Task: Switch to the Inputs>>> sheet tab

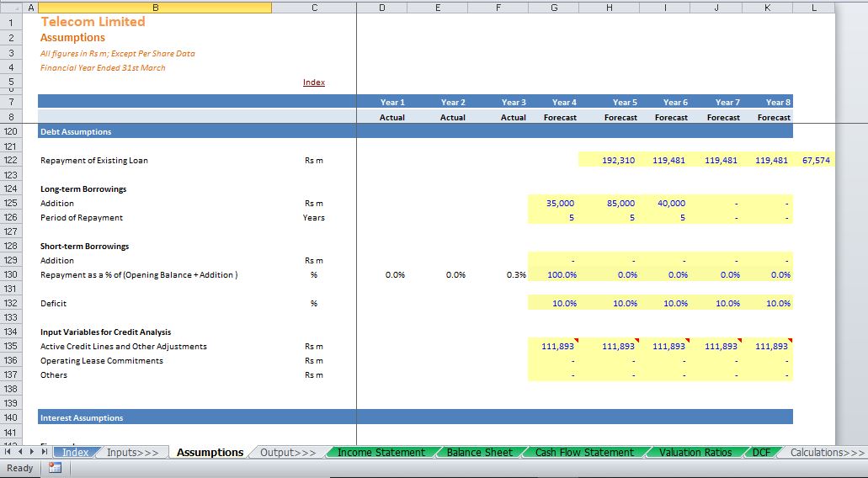Action: (133, 453)
